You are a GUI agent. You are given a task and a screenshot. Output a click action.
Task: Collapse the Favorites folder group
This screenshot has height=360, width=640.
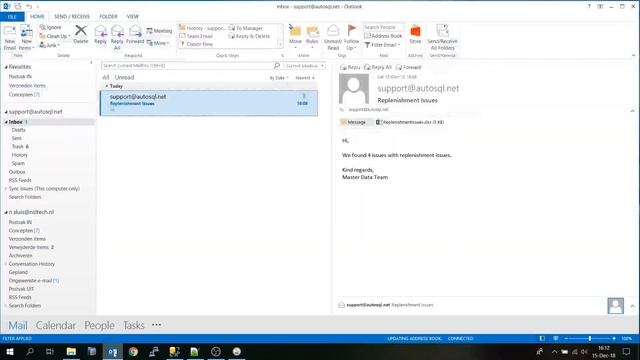(x=6, y=67)
